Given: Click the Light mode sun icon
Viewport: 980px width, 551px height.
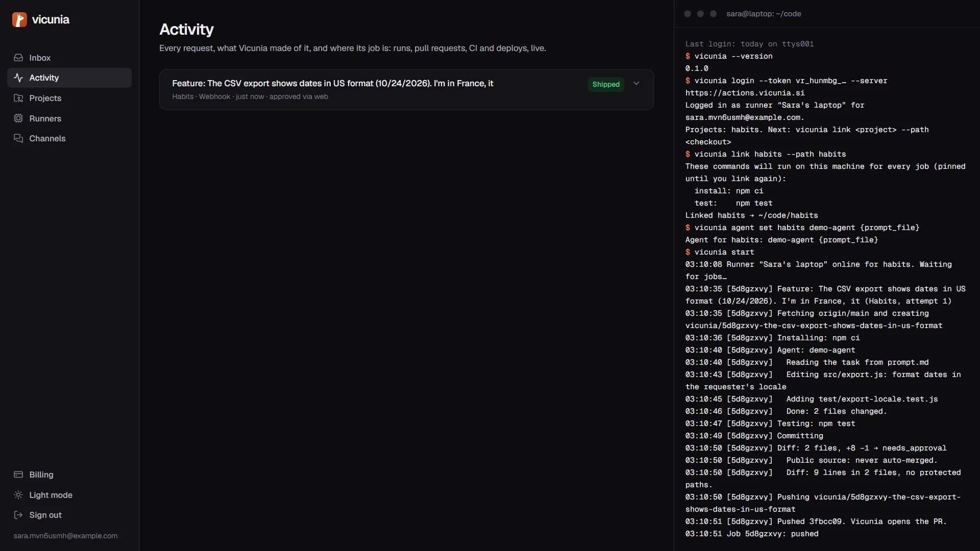Looking at the screenshot, I should [18, 495].
